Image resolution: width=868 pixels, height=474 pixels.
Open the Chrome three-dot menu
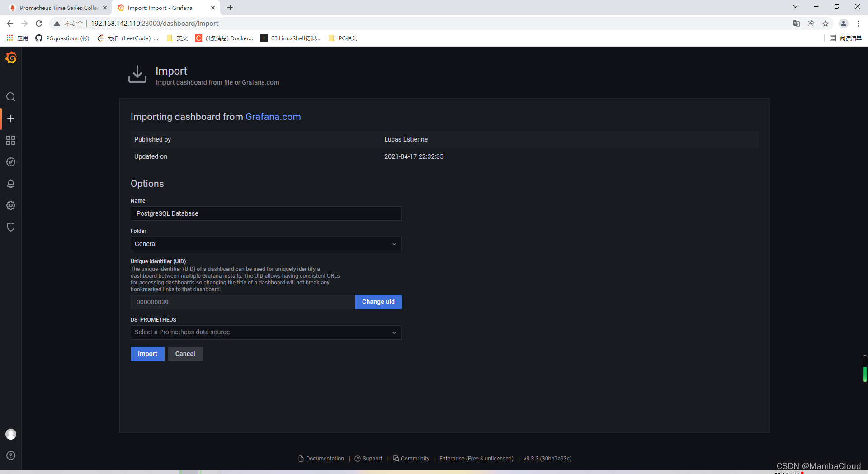coord(858,24)
